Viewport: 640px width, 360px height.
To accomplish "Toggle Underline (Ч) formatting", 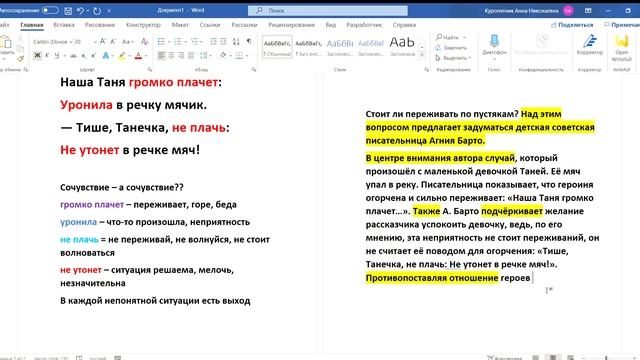I will click(x=57, y=56).
